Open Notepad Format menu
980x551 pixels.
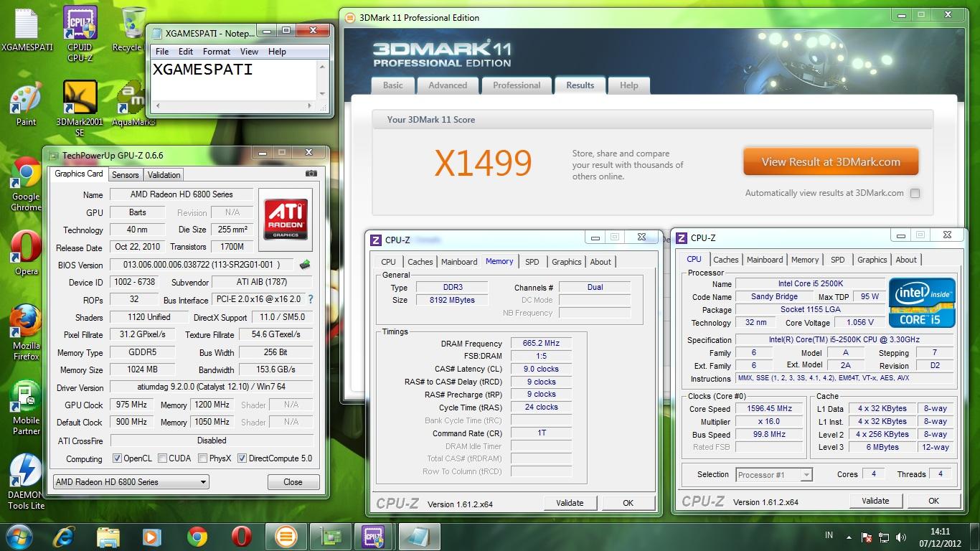[x=217, y=52]
